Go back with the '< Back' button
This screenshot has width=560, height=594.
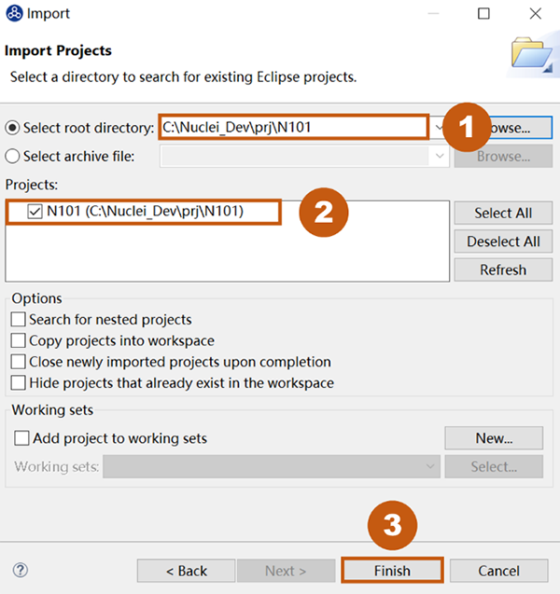(186, 571)
